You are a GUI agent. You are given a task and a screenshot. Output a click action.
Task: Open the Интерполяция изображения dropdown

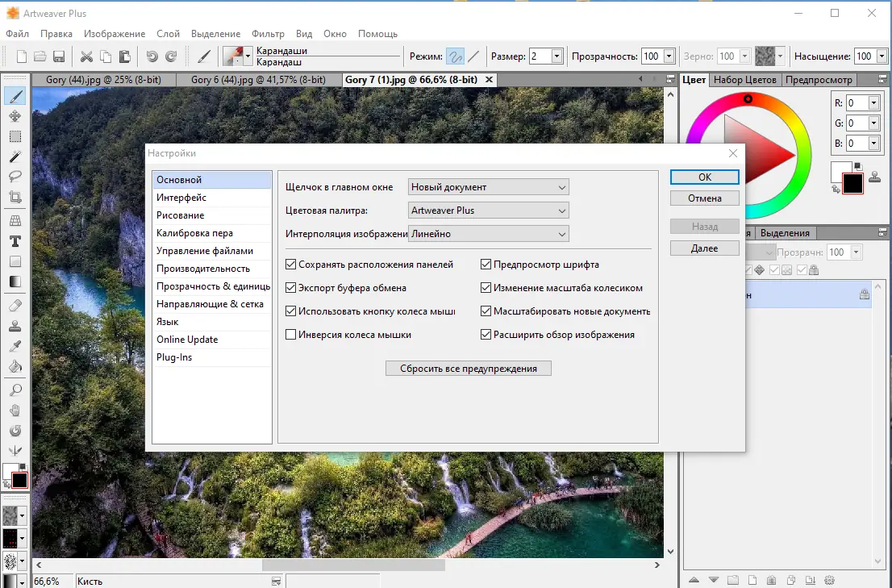coord(489,234)
